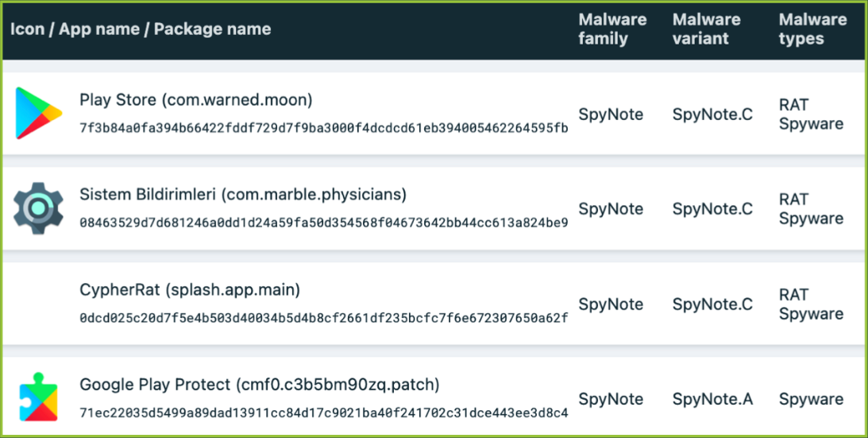
Task: Click the Play Store app icon
Action: tap(38, 113)
